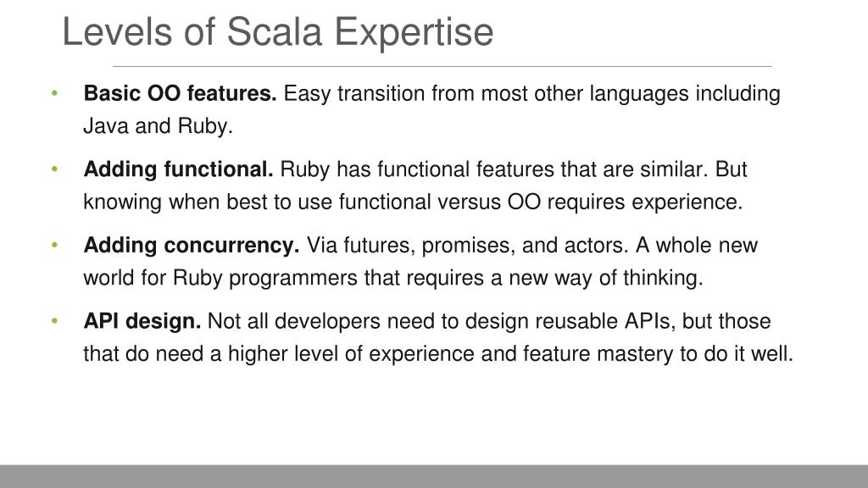Click the text Java and Ruby
Screen dimensions: 868x488
pyautogui.click(x=159, y=126)
